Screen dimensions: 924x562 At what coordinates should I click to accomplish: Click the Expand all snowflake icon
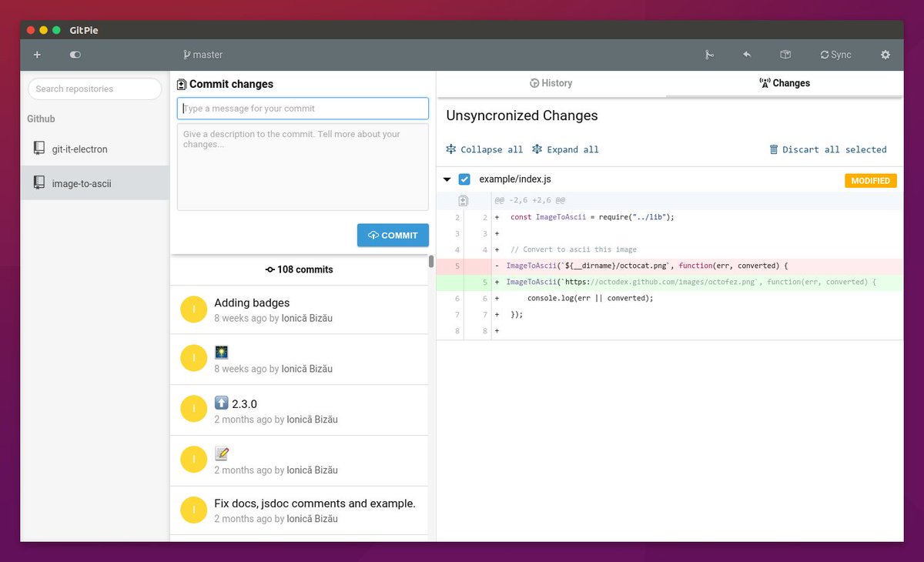click(x=537, y=149)
